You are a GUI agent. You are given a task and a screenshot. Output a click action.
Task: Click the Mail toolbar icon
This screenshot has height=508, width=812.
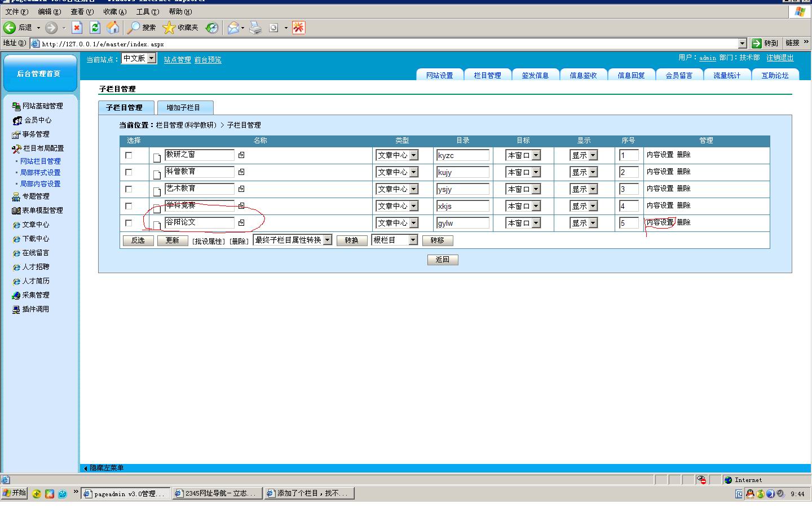233,28
